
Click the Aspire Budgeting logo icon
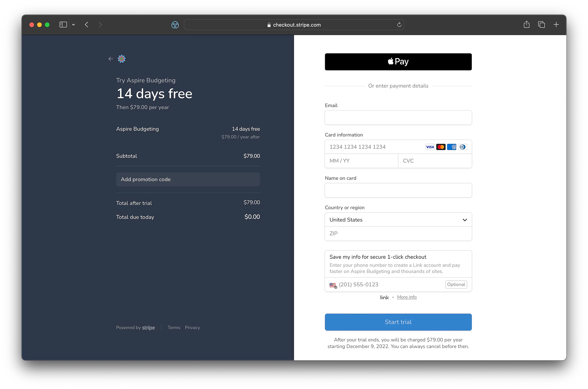tap(122, 59)
